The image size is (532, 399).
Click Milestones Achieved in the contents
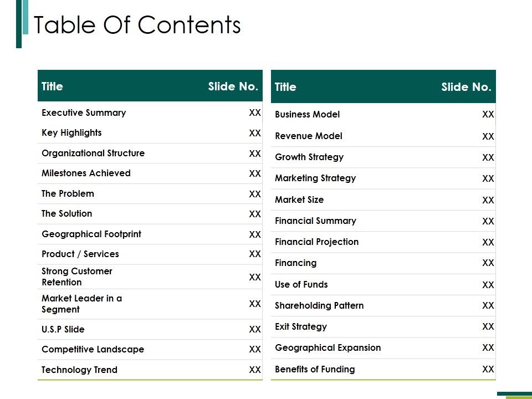tap(86, 173)
